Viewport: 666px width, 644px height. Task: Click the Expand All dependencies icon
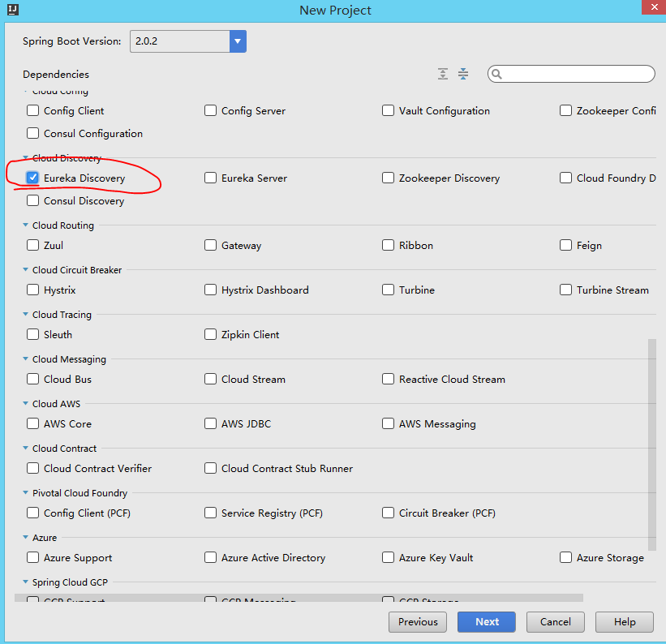pyautogui.click(x=443, y=74)
